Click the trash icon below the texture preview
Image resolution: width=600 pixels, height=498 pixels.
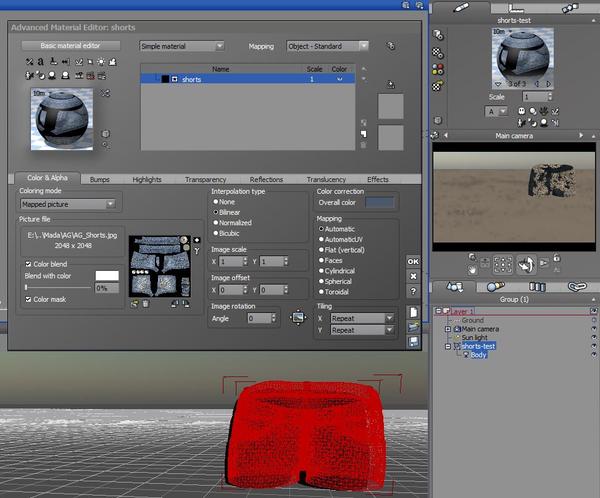point(146,302)
